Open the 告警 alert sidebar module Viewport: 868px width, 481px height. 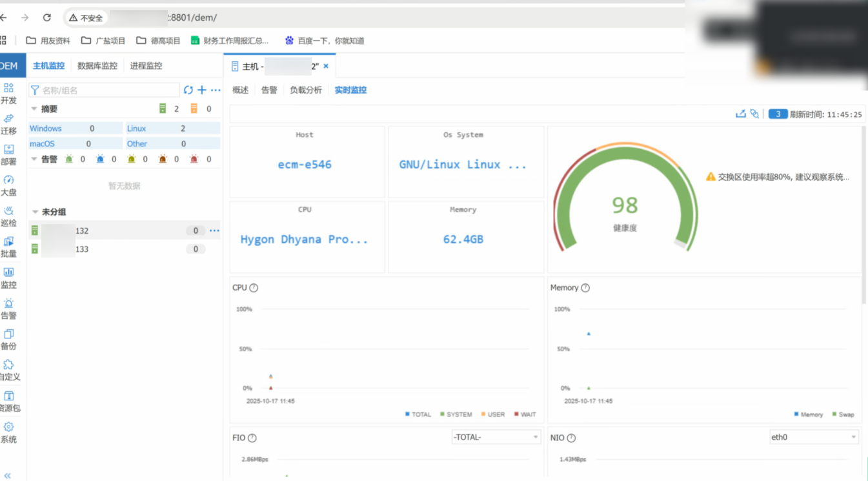(8, 309)
